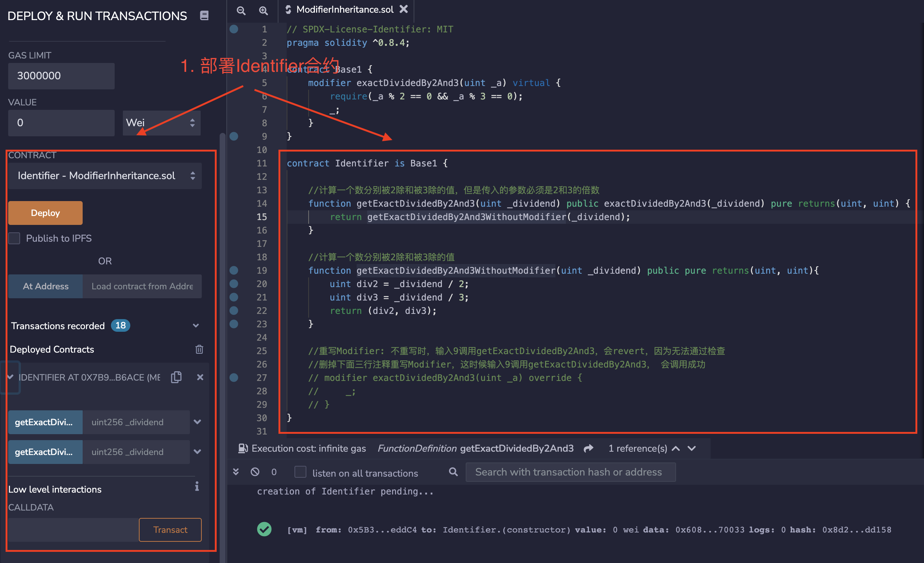The height and width of the screenshot is (563, 924).
Task: Jump to the function definition arrow icon
Action: click(589, 448)
